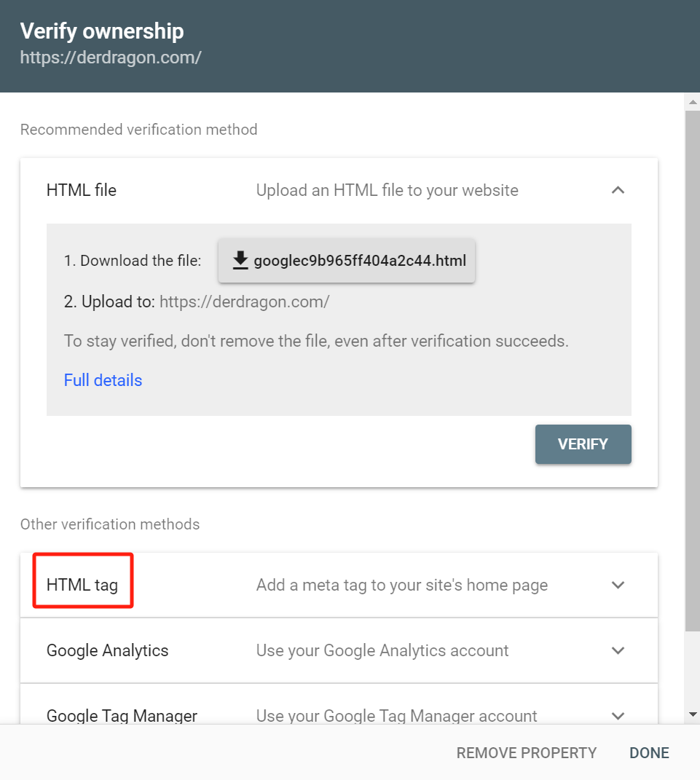Download googlec9b965ff404a2c44.html
This screenshot has width=700, height=780.
(x=347, y=260)
